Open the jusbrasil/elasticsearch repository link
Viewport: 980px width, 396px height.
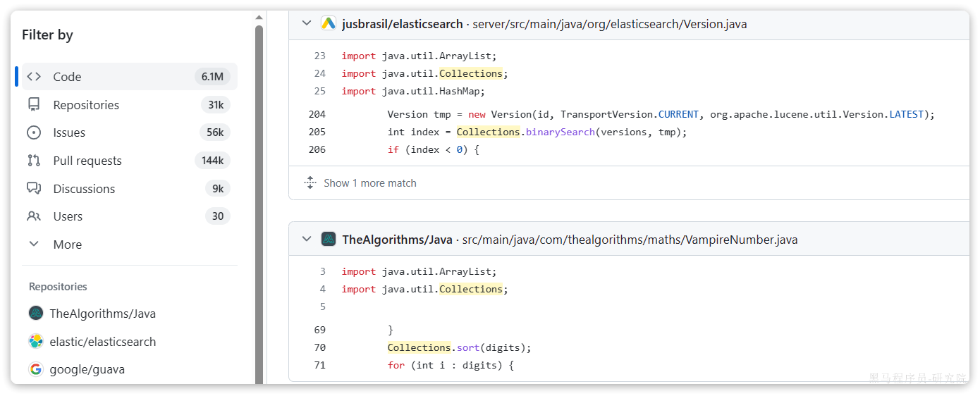coord(402,24)
